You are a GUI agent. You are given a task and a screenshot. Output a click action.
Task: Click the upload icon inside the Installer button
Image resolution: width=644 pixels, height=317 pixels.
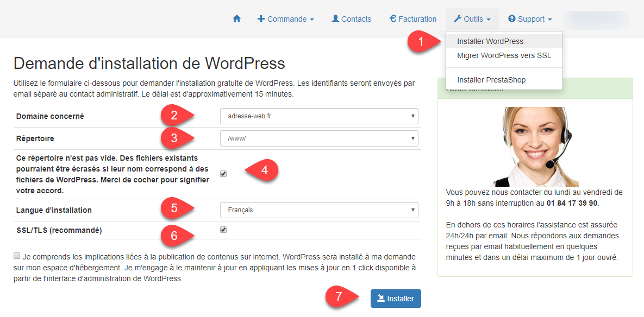point(381,298)
